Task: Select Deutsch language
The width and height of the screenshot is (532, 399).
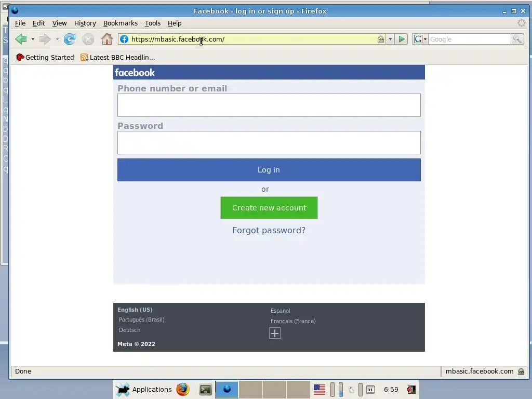Action: 129,330
